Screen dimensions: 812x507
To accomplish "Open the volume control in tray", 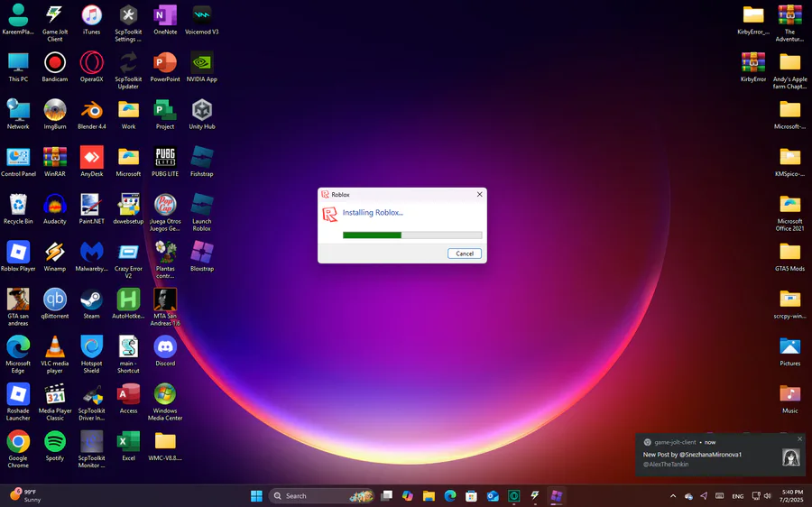I will tap(767, 496).
